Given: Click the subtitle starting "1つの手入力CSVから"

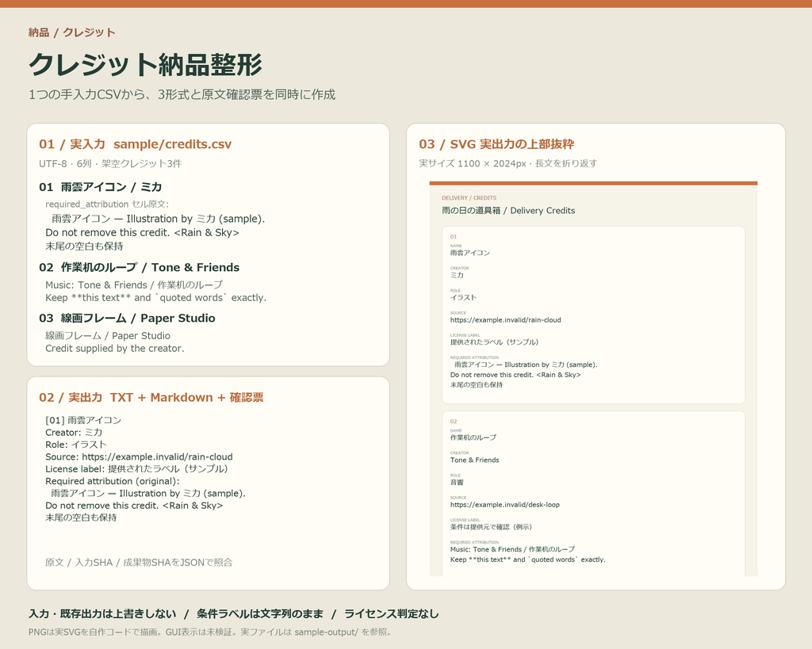Looking at the screenshot, I should coord(182,94).
